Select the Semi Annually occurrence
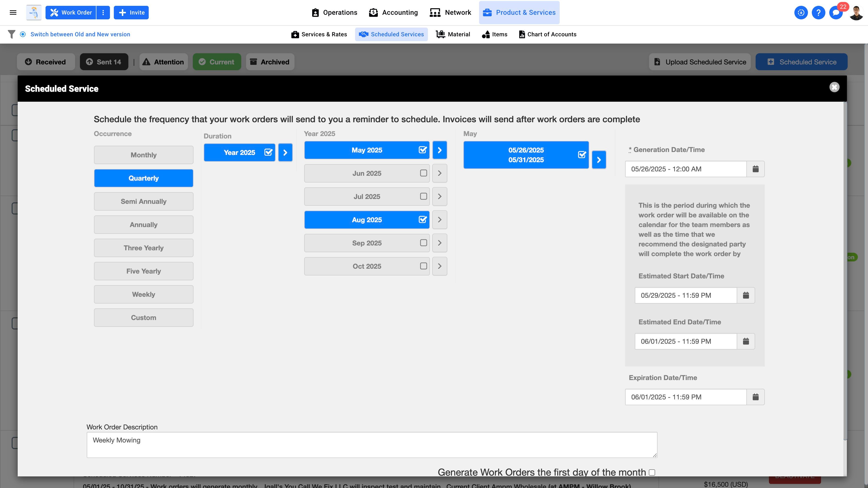868x488 pixels. pos(144,201)
